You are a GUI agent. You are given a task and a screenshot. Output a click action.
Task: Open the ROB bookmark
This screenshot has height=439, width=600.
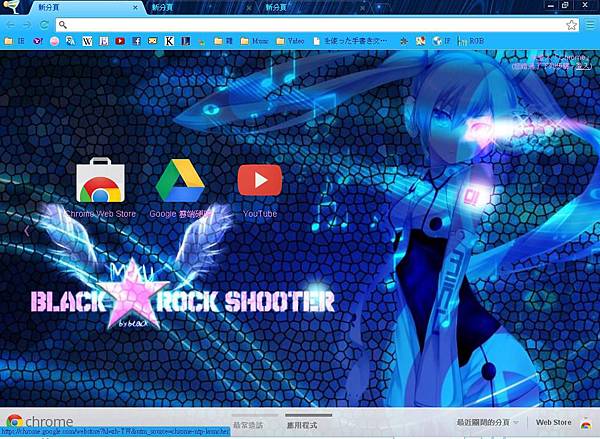(471, 41)
